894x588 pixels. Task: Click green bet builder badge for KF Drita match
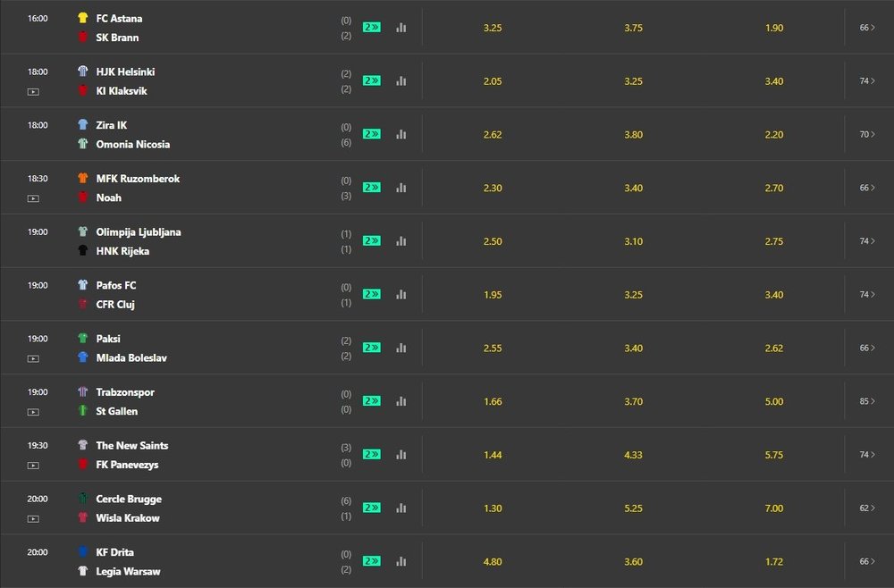pyautogui.click(x=372, y=561)
